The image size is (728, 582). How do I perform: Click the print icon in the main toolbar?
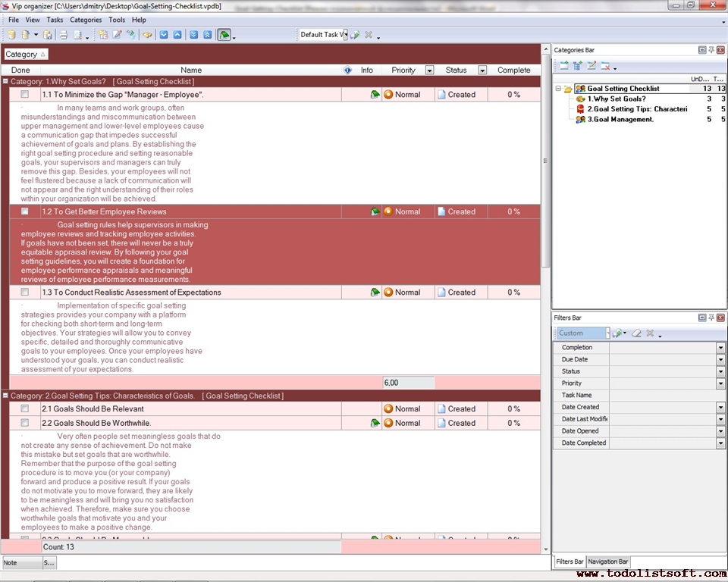pos(64,35)
